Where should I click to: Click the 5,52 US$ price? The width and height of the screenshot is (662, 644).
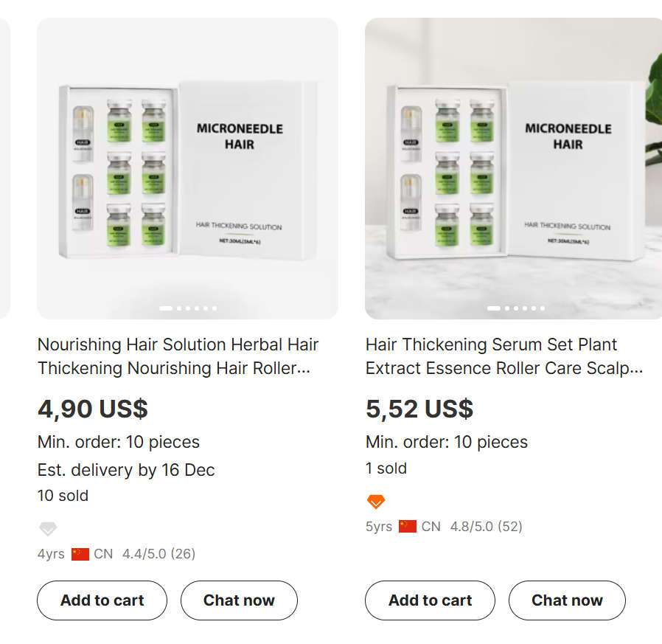(419, 409)
